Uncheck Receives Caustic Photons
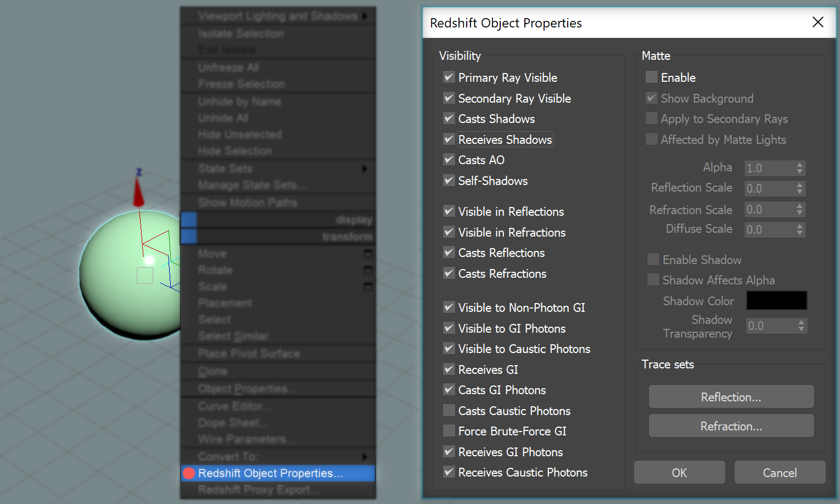This screenshot has width=840, height=504. pyautogui.click(x=449, y=472)
